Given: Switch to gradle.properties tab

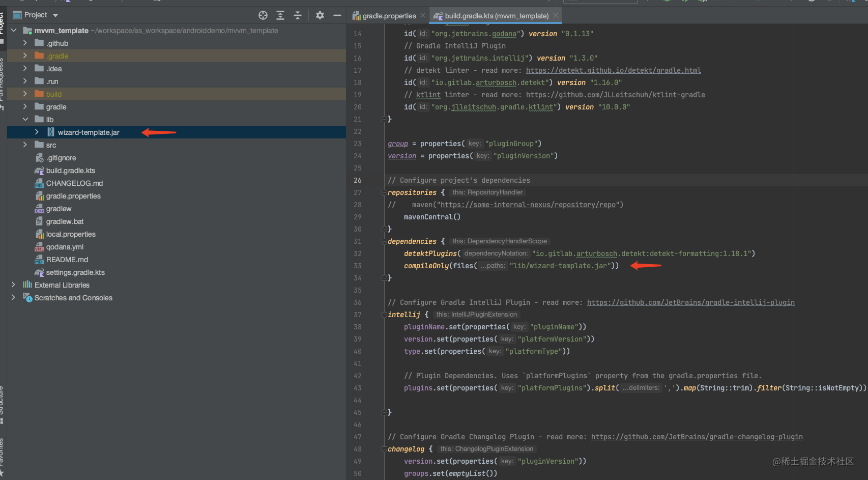Looking at the screenshot, I should 388,16.
